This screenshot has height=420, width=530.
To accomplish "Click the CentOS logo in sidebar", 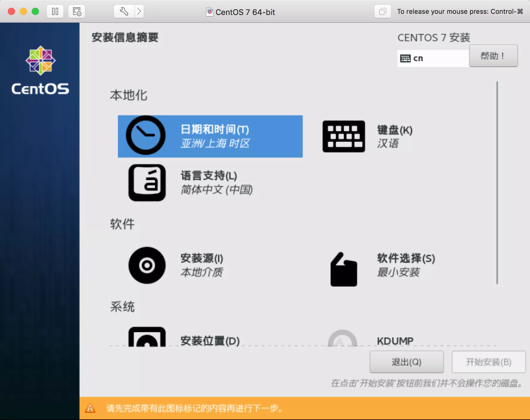I will pos(40,71).
